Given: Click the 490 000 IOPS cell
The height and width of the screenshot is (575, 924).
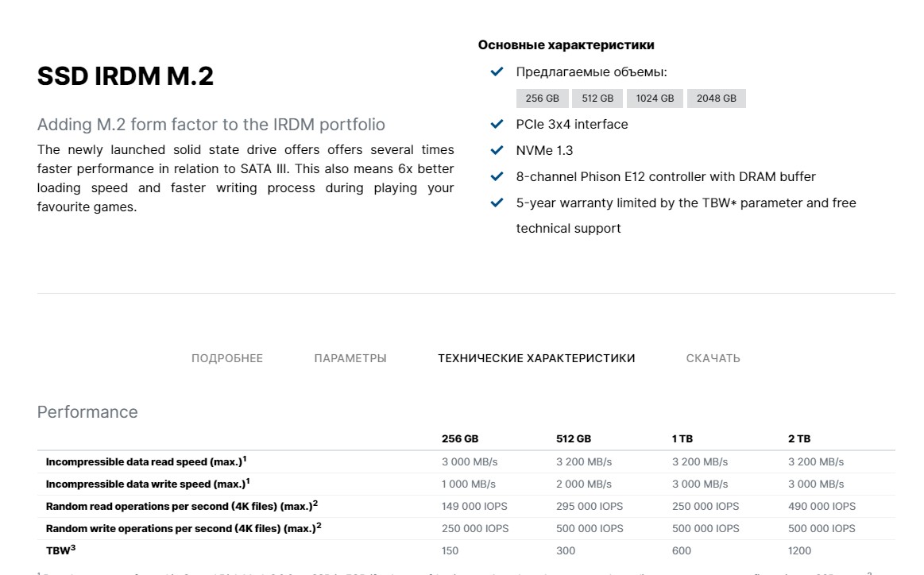Looking at the screenshot, I should click(x=822, y=506).
